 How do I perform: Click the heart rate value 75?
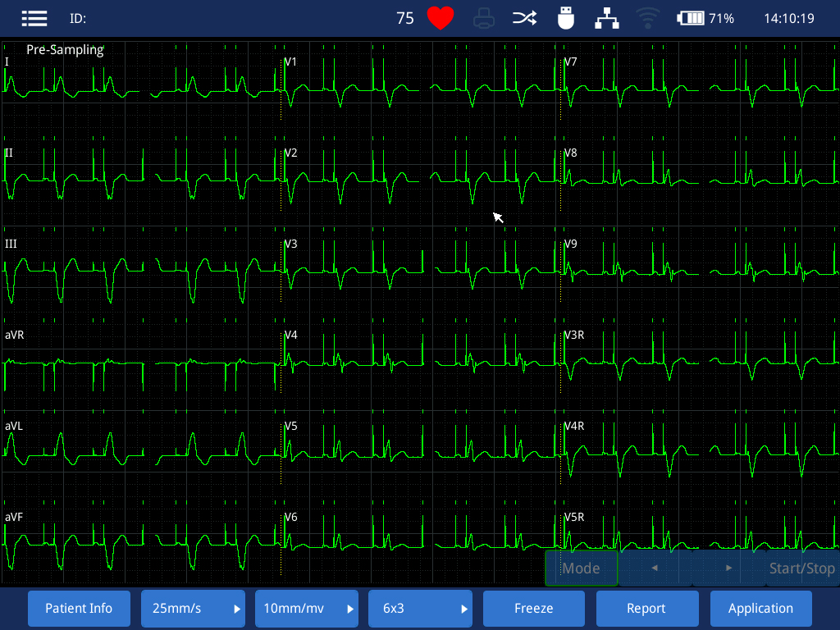tap(405, 19)
